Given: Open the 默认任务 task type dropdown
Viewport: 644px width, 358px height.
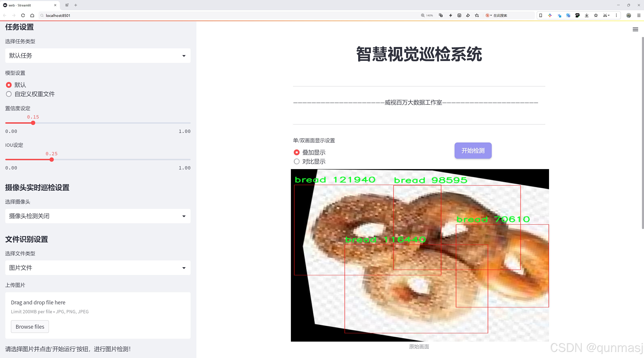Looking at the screenshot, I should [98, 56].
